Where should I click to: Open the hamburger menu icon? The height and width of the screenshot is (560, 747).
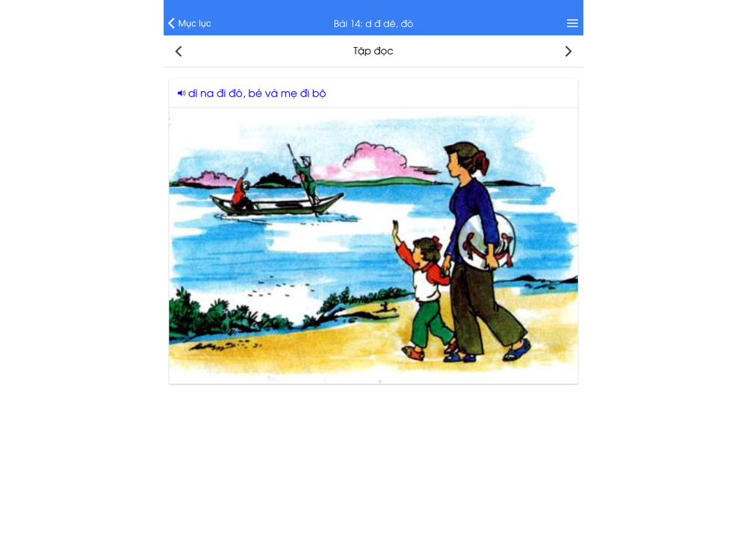click(572, 23)
